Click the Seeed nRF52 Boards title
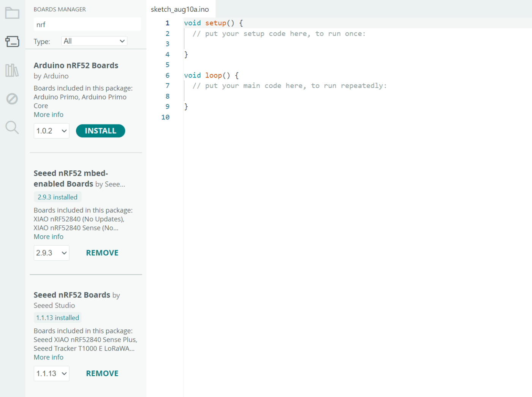The height and width of the screenshot is (397, 532). (x=72, y=295)
